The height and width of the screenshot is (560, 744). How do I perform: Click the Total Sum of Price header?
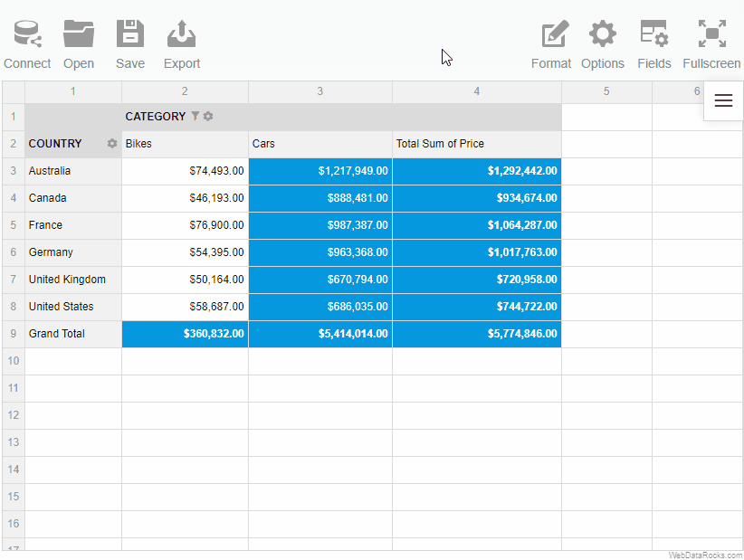[x=477, y=144]
